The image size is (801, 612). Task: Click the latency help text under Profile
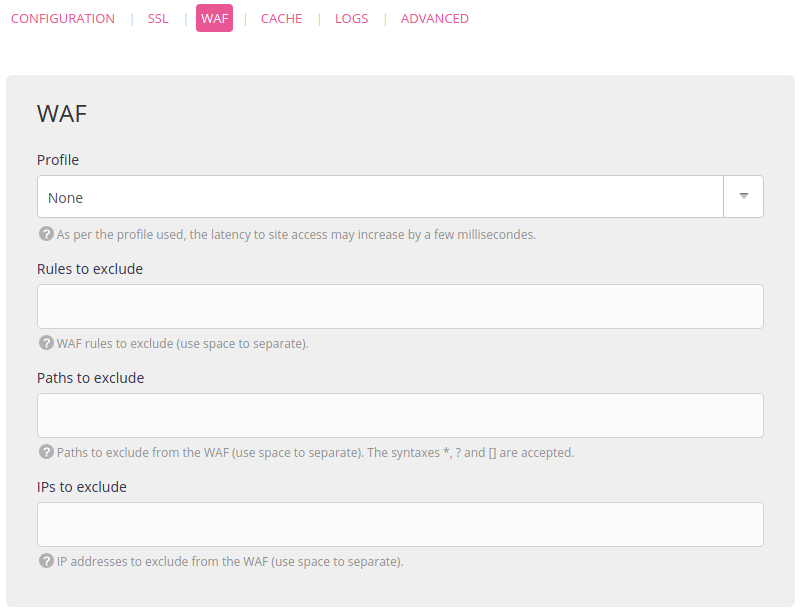point(296,235)
